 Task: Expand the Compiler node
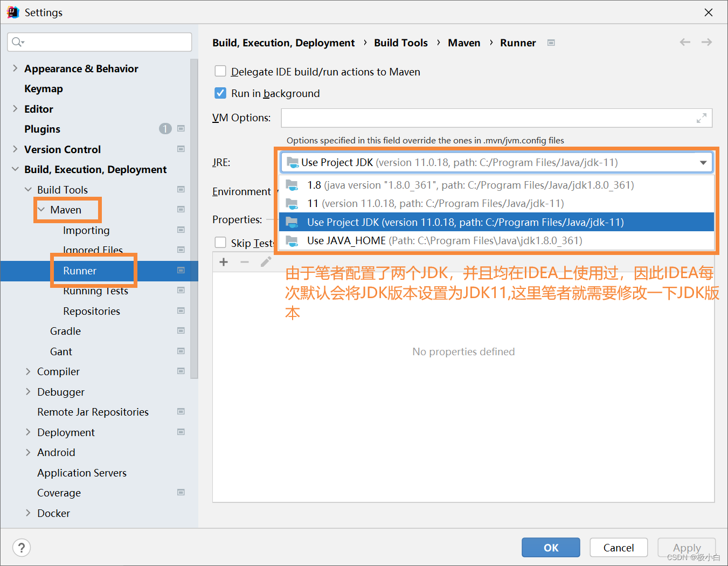[28, 371]
